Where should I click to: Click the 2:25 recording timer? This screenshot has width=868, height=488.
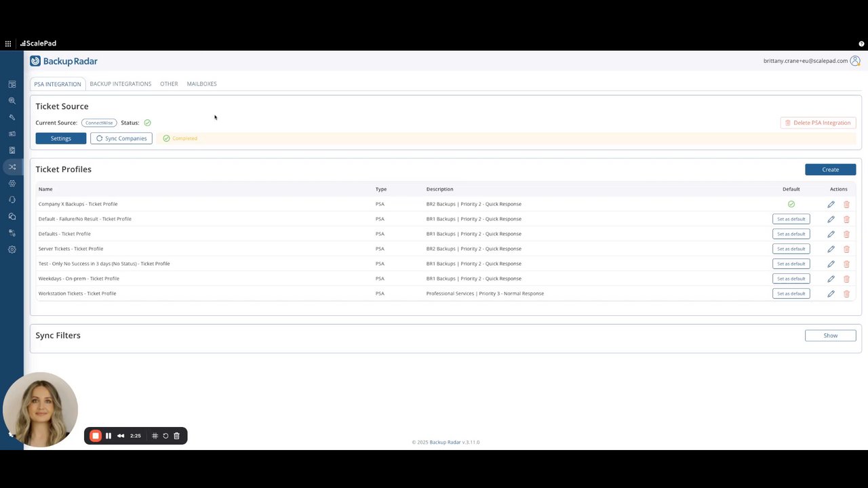tap(136, 436)
